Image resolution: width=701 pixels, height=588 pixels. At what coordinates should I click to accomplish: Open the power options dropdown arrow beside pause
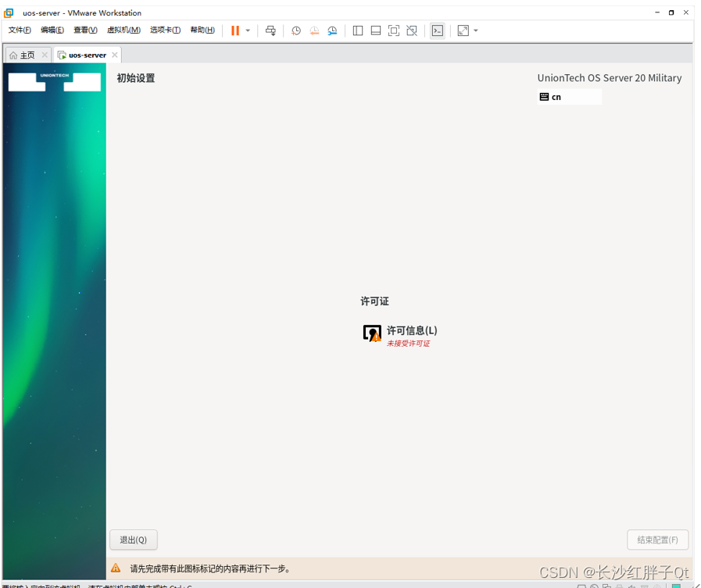tap(248, 30)
